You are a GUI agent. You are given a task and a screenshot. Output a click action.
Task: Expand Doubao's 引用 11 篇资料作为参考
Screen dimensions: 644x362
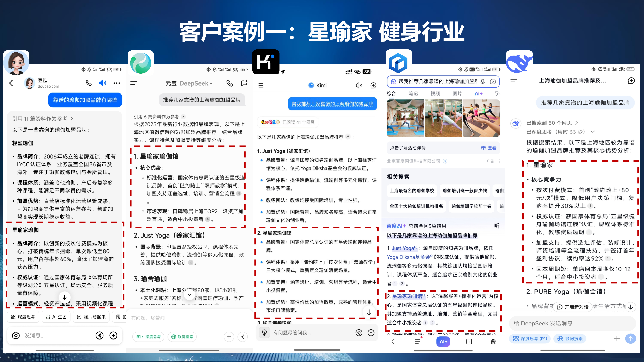coord(42,119)
